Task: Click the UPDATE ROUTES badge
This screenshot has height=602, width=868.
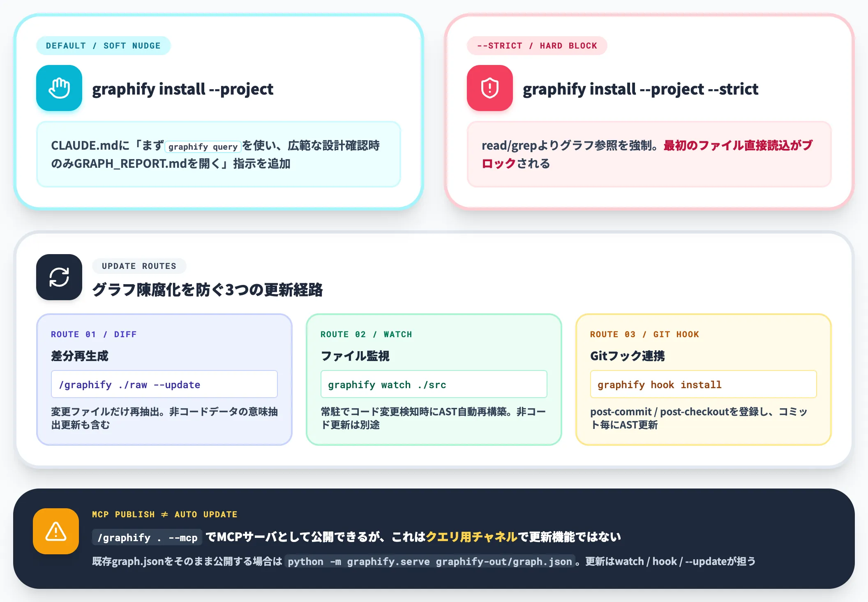Action: tap(139, 266)
